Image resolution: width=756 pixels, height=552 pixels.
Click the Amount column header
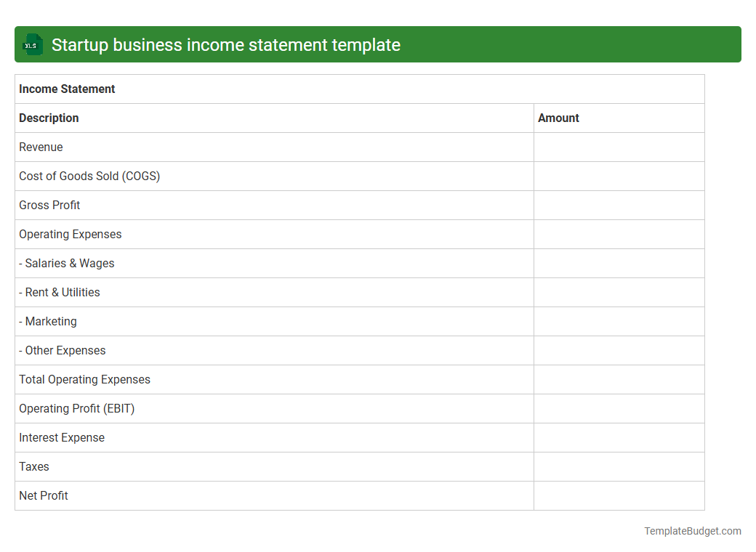click(558, 118)
